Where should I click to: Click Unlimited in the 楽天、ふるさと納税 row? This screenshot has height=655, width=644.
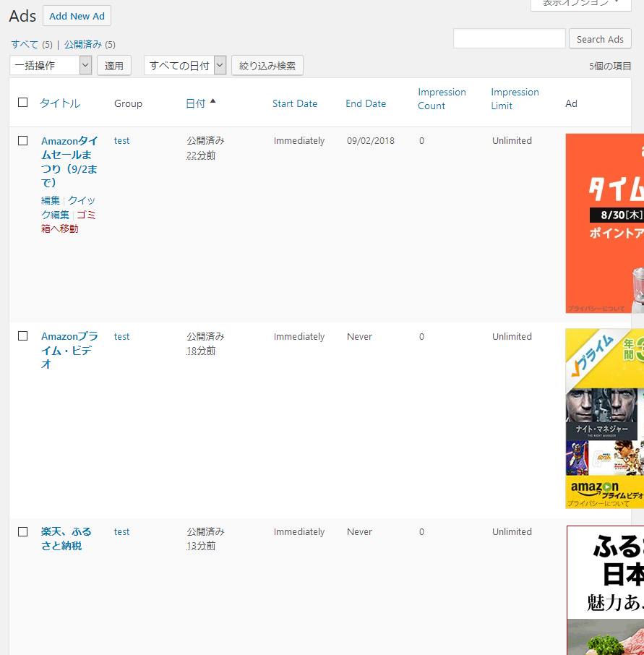(x=512, y=532)
